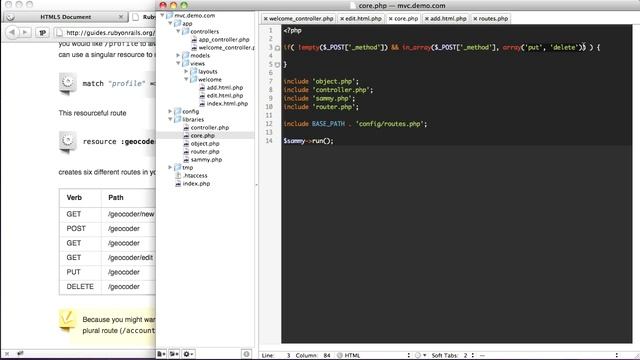The width and height of the screenshot is (640, 360).
Task: Close the edit.html.php editor tab
Action: 342,19
